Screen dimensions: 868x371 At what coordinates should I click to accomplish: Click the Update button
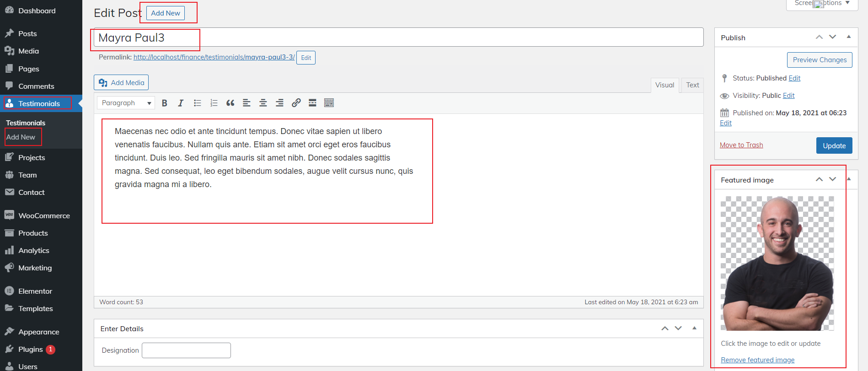tap(834, 145)
